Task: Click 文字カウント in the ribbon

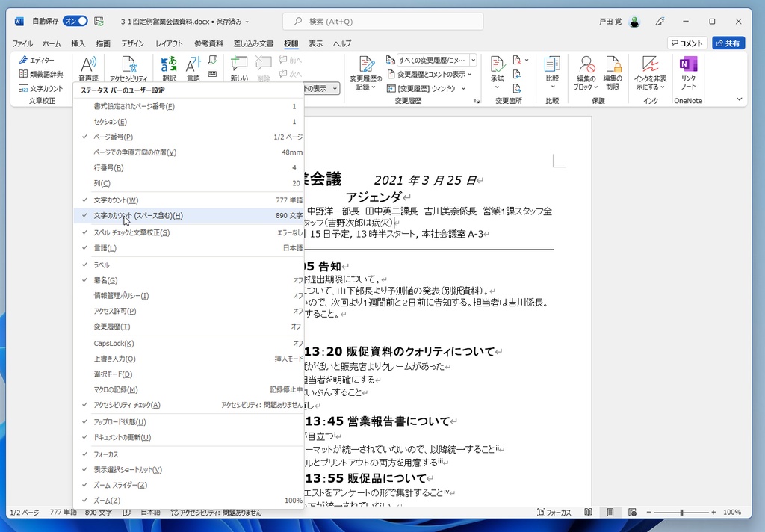Action: coord(41,88)
